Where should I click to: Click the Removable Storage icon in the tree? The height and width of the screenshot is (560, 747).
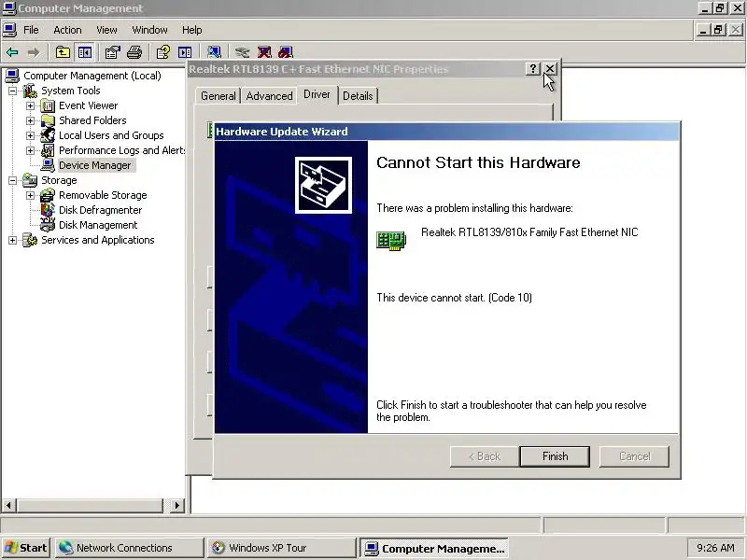tap(48, 195)
